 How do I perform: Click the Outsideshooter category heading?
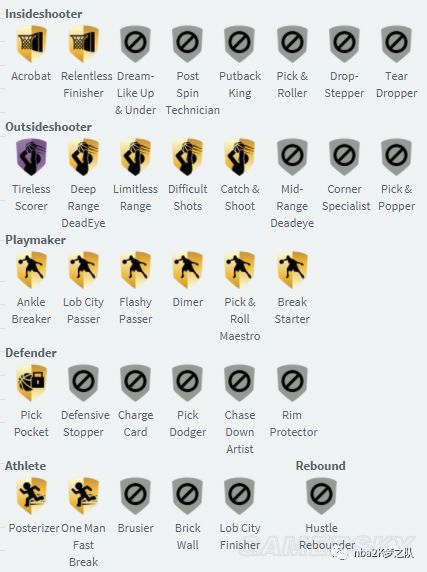pyautogui.click(x=48, y=127)
